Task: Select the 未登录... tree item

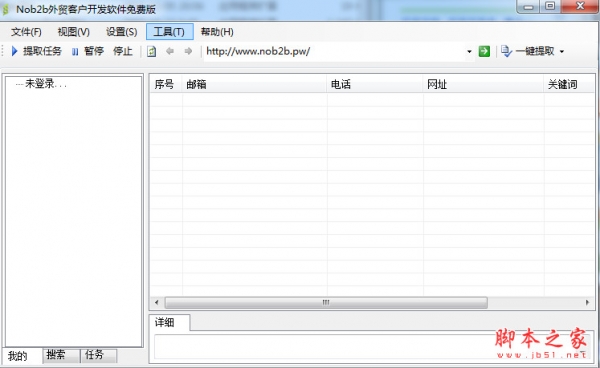Action: (46, 84)
